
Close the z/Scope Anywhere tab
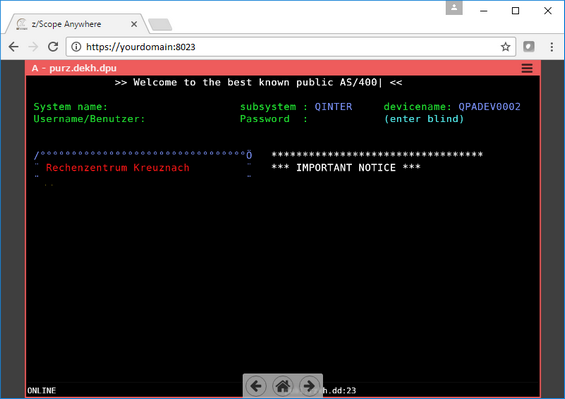[x=134, y=24]
